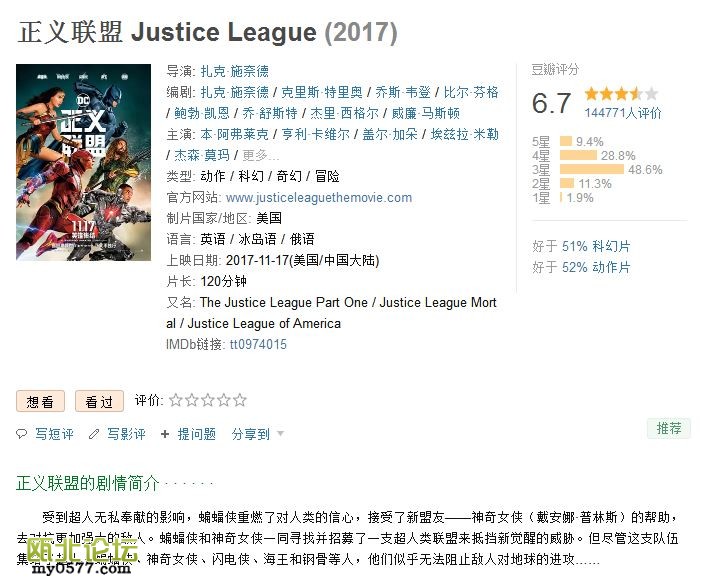Mark movie as 看过
The image size is (702, 582).
click(x=99, y=401)
